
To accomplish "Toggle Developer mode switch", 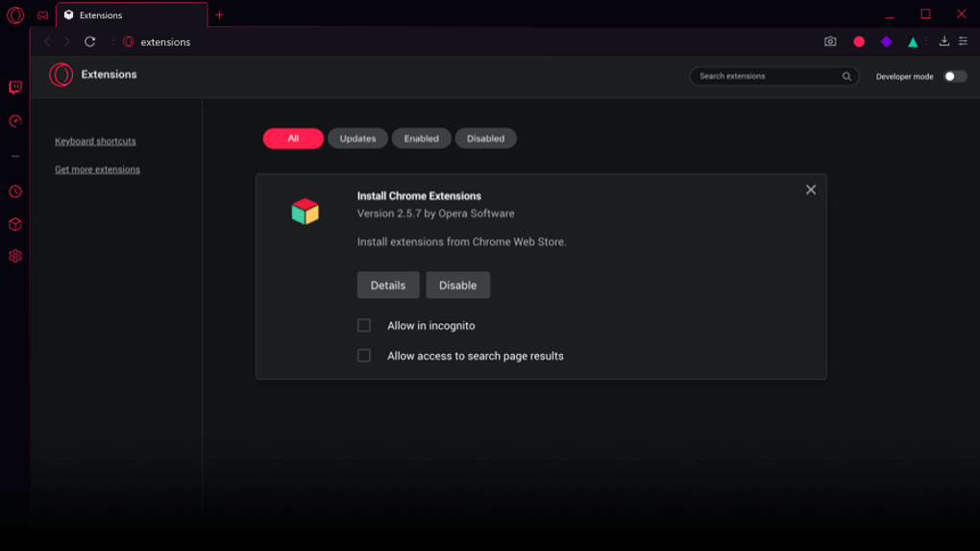I will coord(955,76).
